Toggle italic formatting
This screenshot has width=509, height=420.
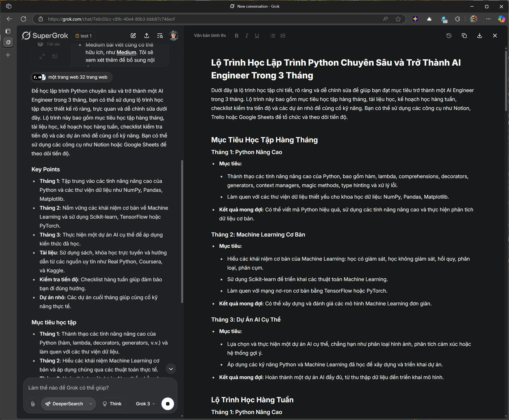(247, 36)
